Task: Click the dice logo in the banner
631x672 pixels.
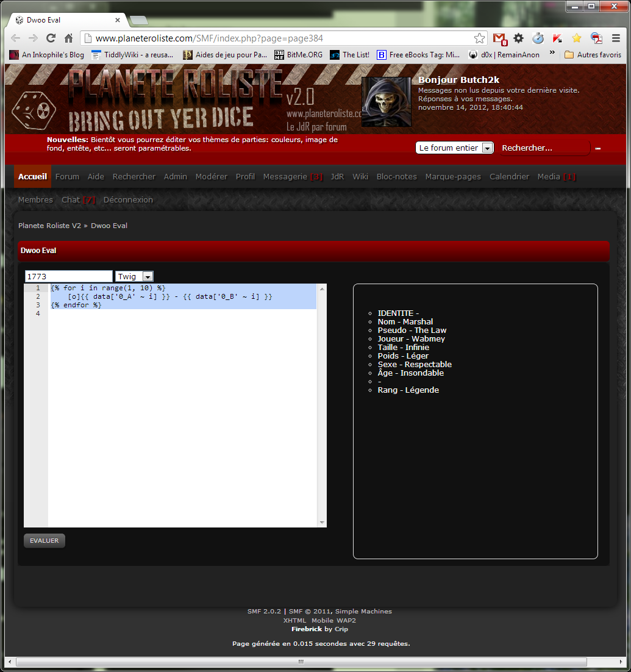Action: click(x=34, y=110)
